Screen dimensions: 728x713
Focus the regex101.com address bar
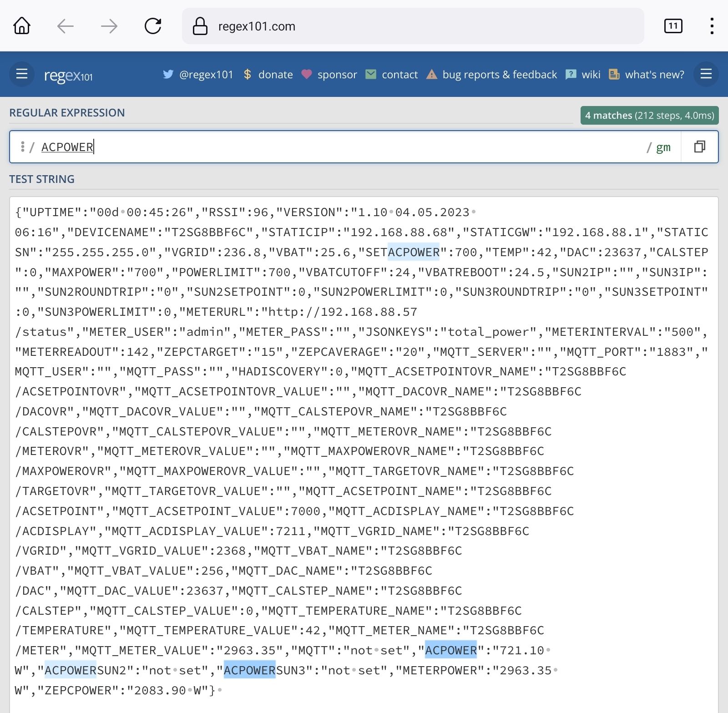coord(413,26)
